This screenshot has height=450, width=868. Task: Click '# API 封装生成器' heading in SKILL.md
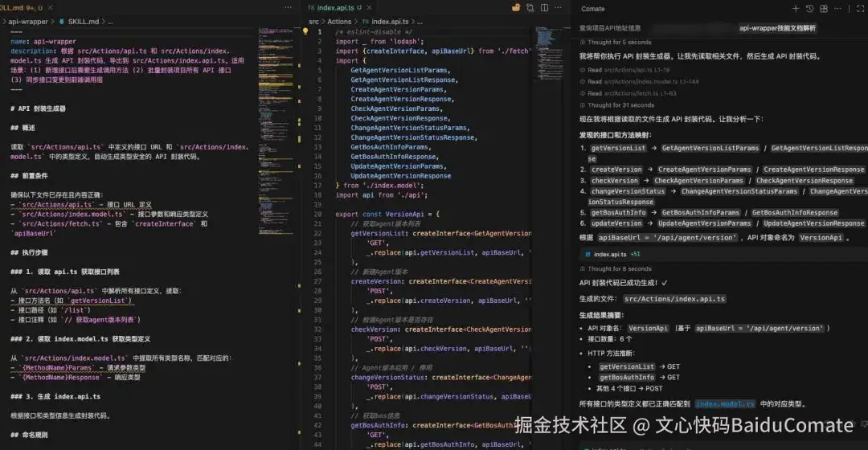(38, 109)
